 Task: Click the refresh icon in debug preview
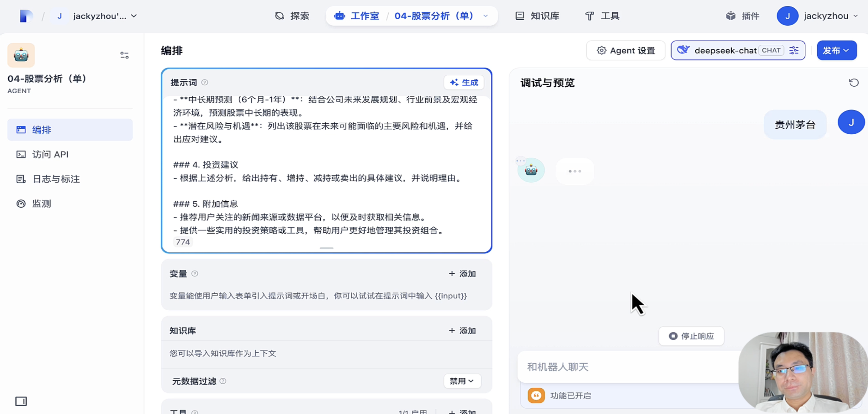click(853, 83)
